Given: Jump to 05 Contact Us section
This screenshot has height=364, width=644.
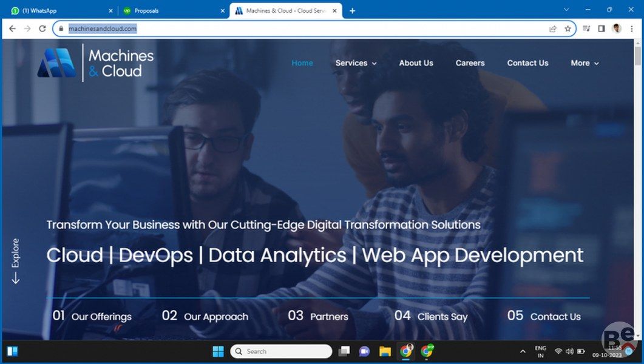Looking at the screenshot, I should click(544, 316).
